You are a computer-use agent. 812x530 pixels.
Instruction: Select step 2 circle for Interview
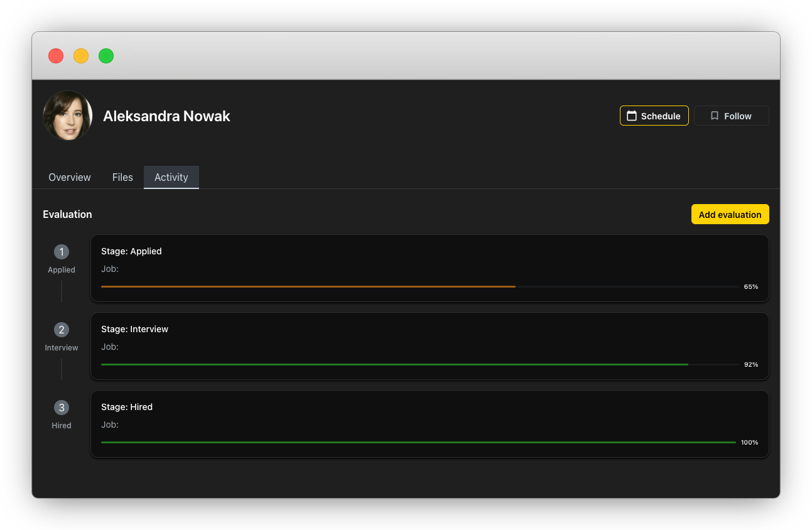62,330
